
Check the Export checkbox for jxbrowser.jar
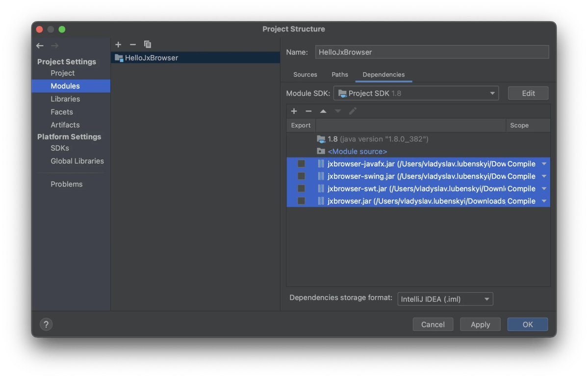pos(301,200)
